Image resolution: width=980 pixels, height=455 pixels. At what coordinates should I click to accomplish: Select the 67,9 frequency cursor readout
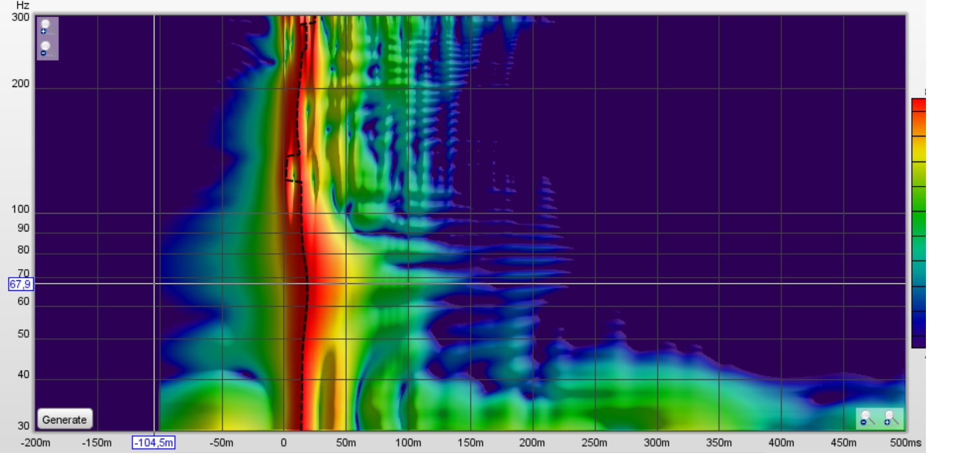pos(20,284)
